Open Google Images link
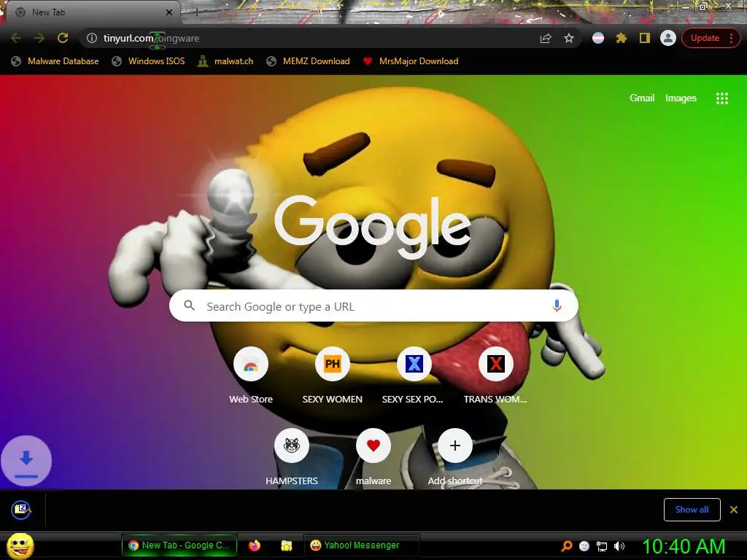The image size is (747, 560). [x=681, y=98]
